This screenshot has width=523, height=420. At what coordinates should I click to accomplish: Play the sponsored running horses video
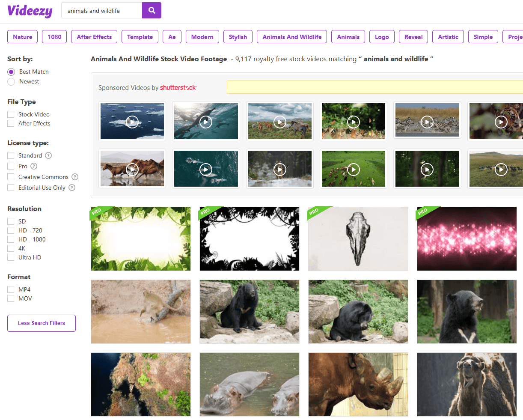132,169
